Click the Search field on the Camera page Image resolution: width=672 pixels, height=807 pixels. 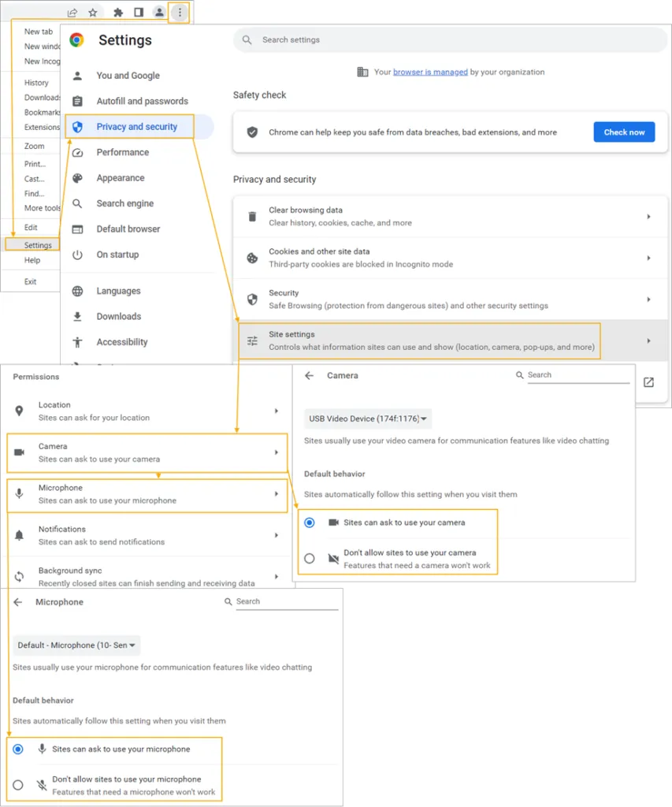point(578,375)
